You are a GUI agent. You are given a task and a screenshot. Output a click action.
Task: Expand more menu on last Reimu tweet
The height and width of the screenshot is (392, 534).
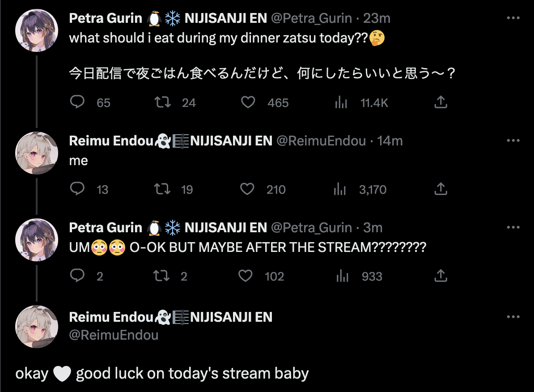[513, 317]
